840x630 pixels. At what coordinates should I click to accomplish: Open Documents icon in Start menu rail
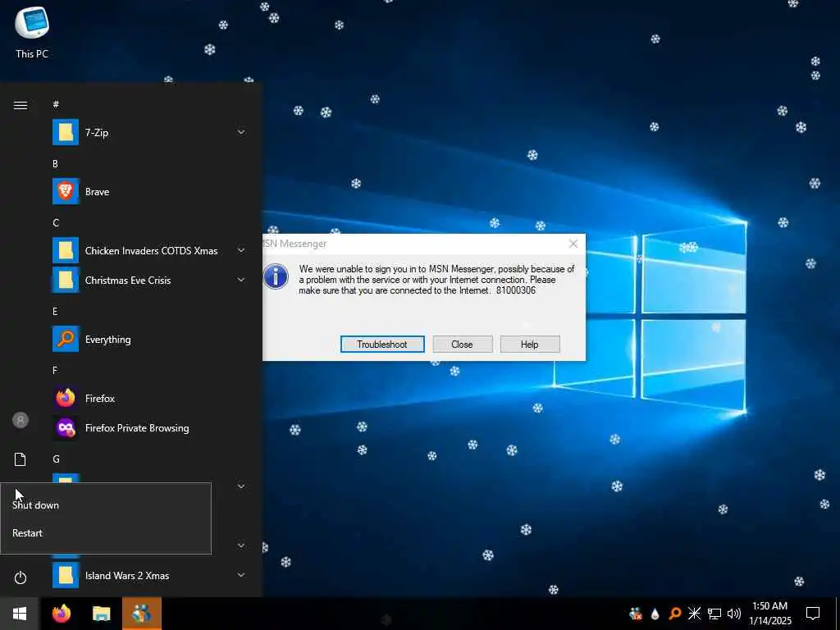pos(21,459)
